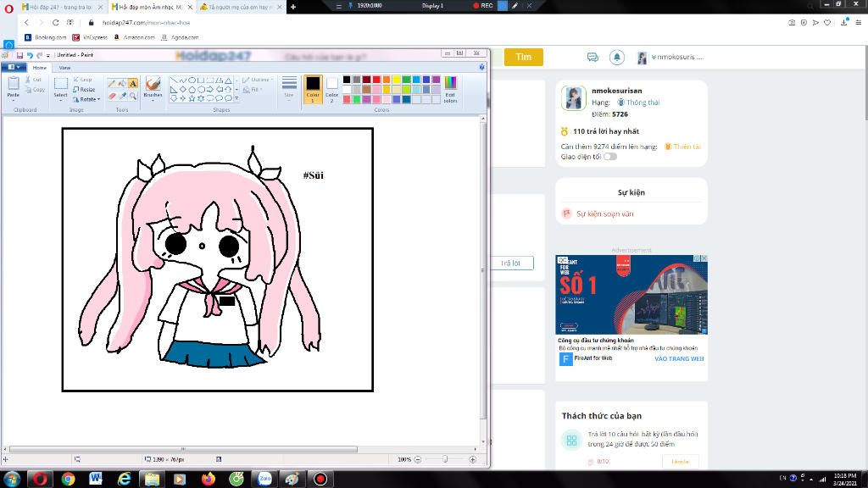Click the yellow Tìm search button
The image size is (868, 488).
coord(523,57)
